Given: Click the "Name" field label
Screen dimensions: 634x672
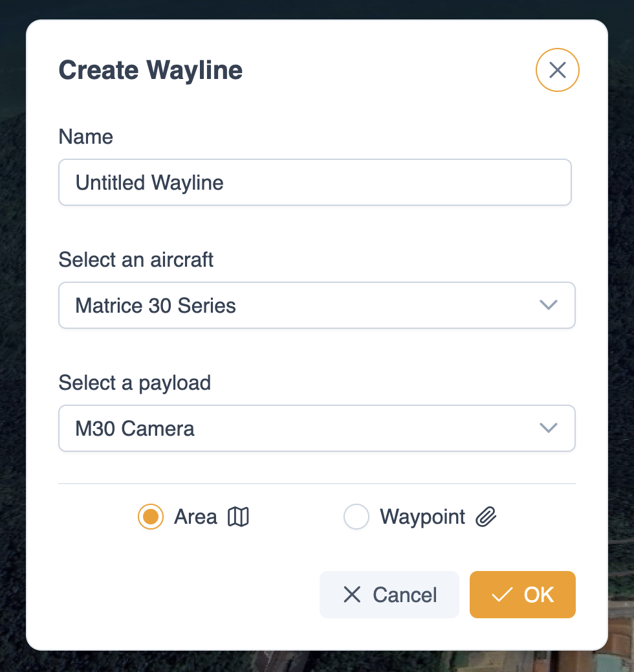Looking at the screenshot, I should click(x=85, y=137).
